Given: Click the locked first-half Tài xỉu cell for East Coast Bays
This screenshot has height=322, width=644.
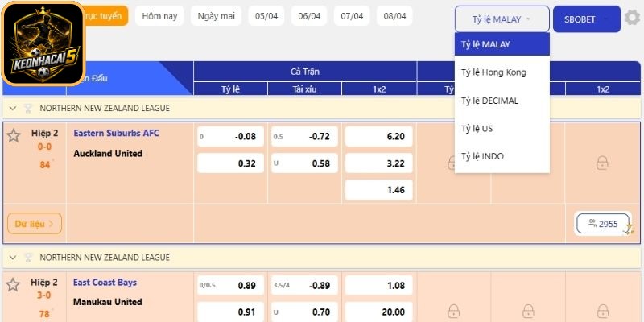Looking at the screenshot, I should tap(528, 311).
